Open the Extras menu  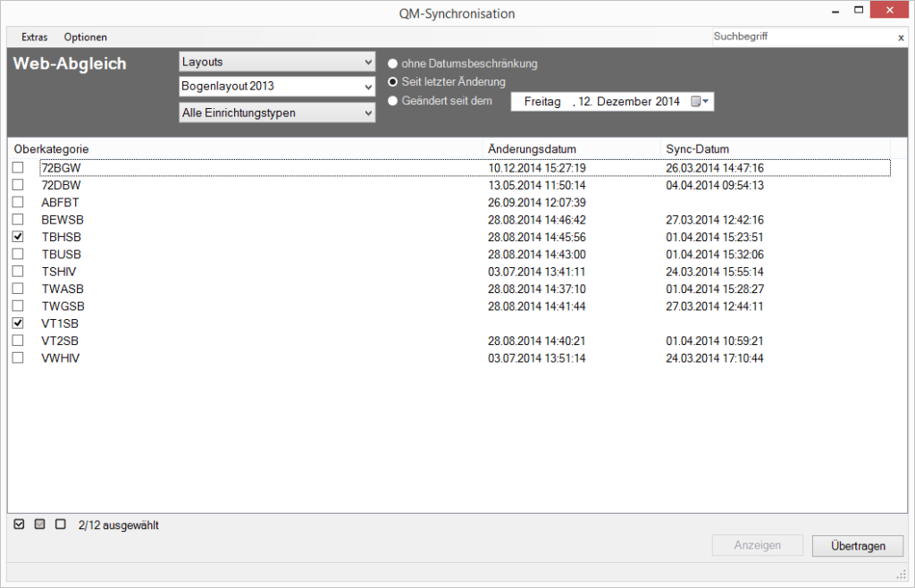[x=35, y=38]
